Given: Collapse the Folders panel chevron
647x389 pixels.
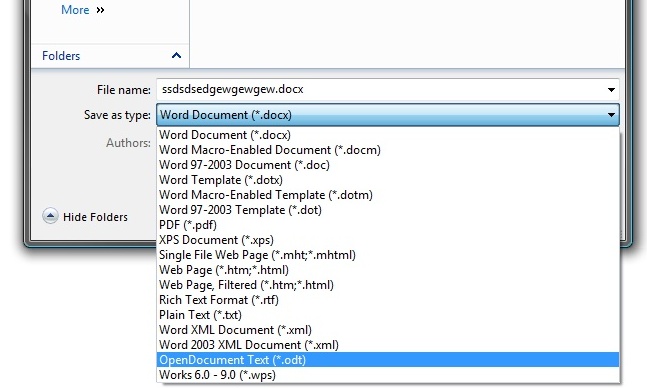Looking at the screenshot, I should coord(176,55).
